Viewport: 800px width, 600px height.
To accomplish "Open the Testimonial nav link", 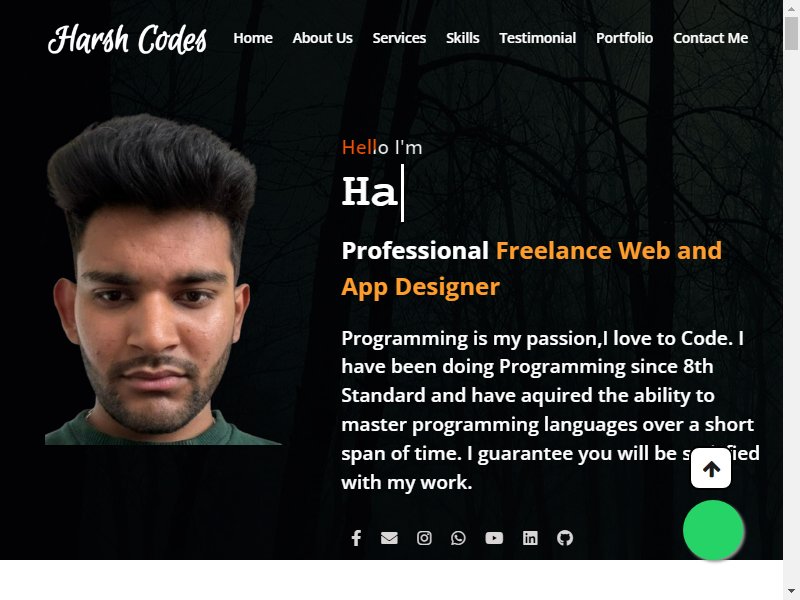I will click(538, 38).
